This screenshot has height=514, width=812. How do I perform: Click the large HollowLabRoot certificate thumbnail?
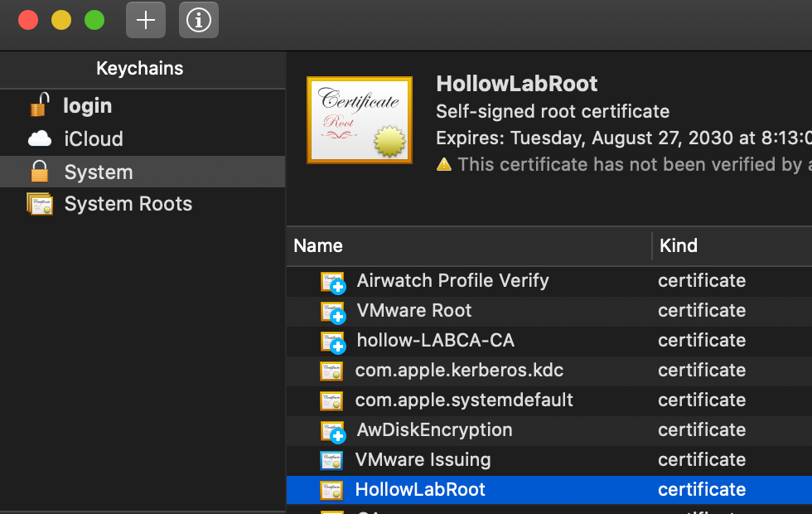[x=359, y=120]
